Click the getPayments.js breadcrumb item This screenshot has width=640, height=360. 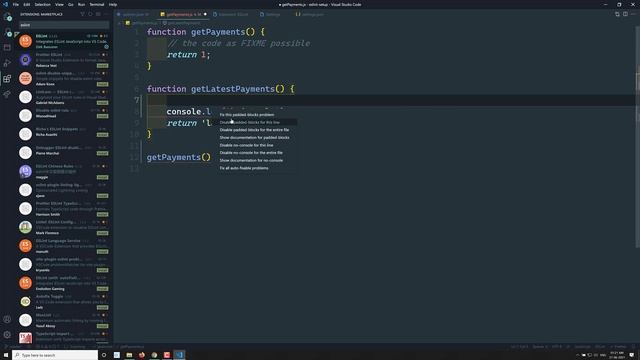[142, 23]
